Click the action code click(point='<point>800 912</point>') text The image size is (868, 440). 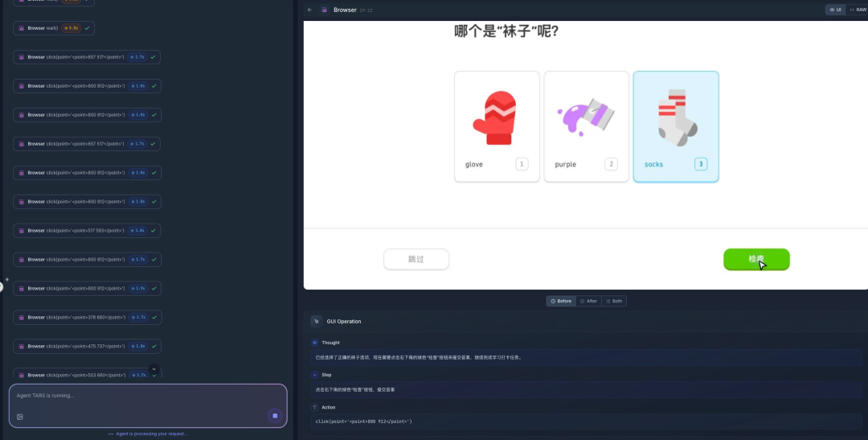pos(363,421)
